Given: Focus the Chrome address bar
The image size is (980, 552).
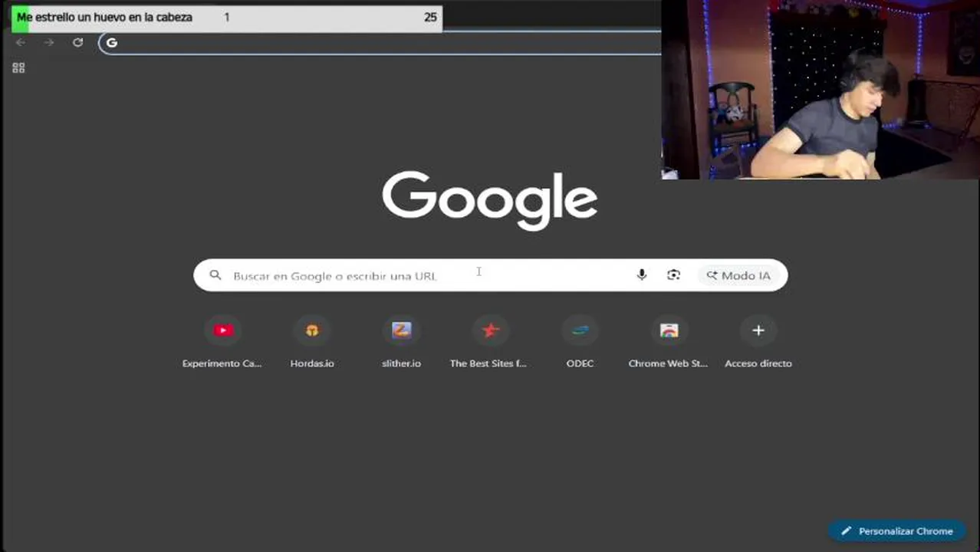Looking at the screenshot, I should [380, 42].
